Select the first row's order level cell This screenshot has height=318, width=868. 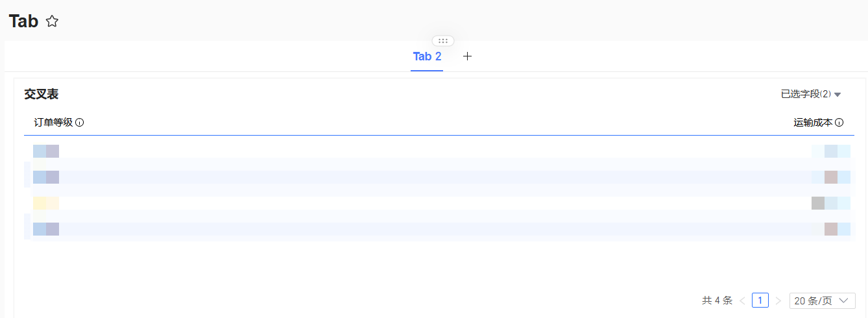coord(46,151)
